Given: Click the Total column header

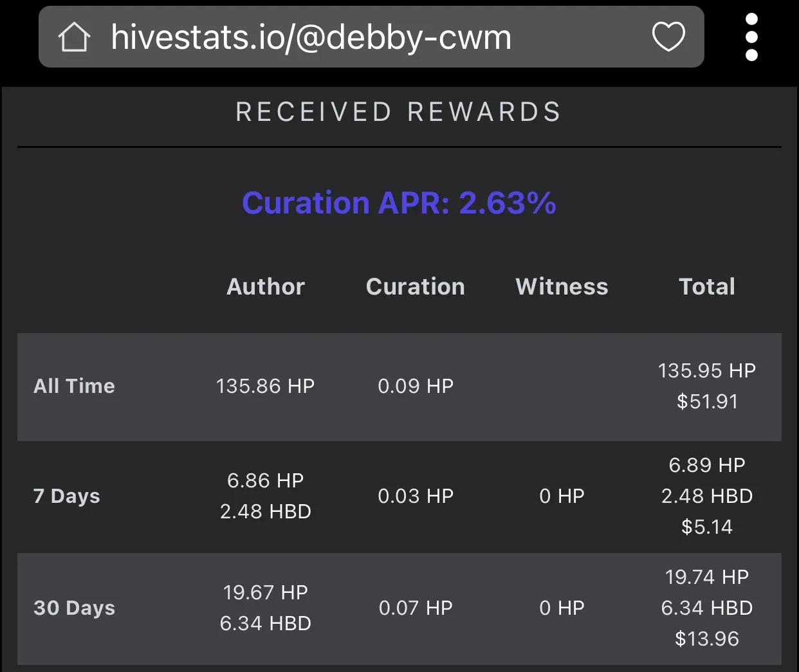Looking at the screenshot, I should 707,287.
